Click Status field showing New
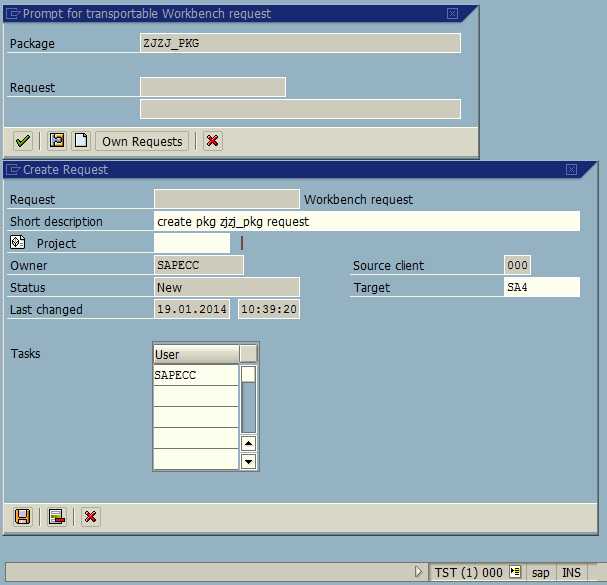This screenshot has height=585, width=607. 227,287
